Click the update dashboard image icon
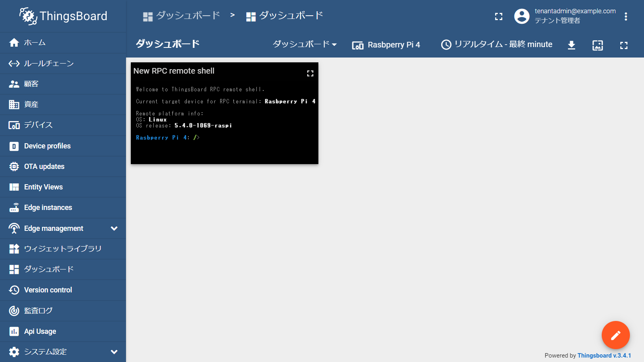This screenshot has height=362, width=644. 597,45
